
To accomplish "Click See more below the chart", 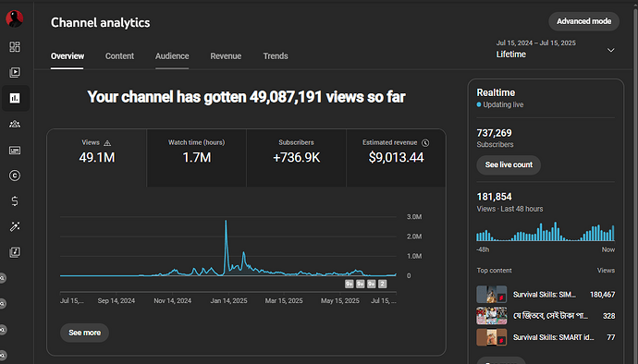I will 84,333.
